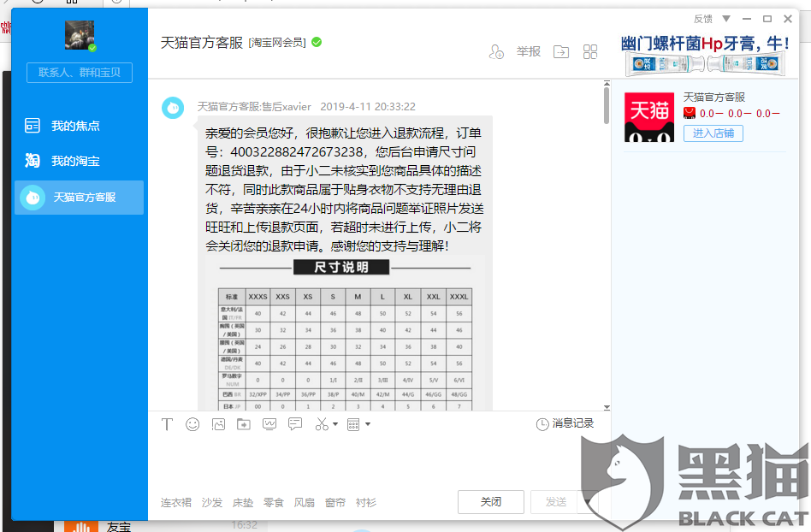Click the screen shake icon in toolbar
Viewport: 811px width, 532px height.
click(x=269, y=424)
